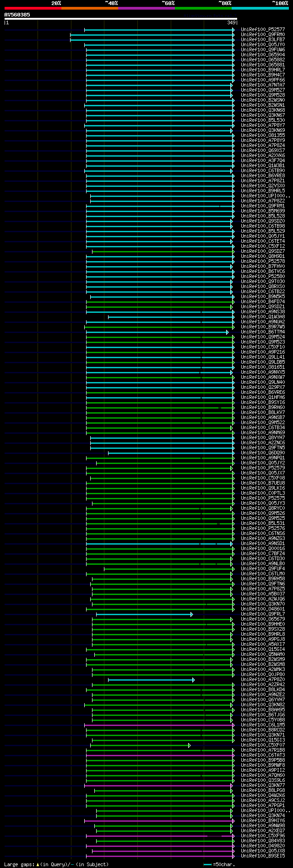Select hit label UniRef100_A2ZR42
This screenshot has height=868, width=293.
263,684
